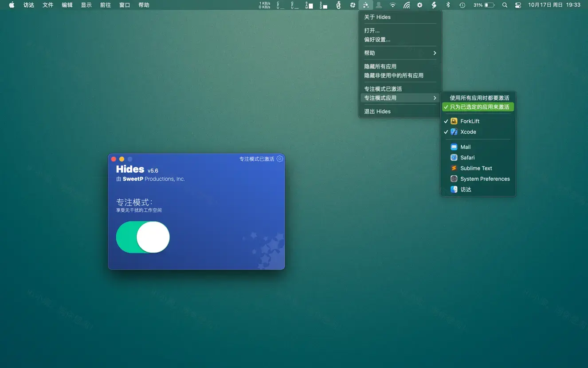Select Mail to add it to focus apps
This screenshot has width=588, height=368.
click(x=465, y=146)
